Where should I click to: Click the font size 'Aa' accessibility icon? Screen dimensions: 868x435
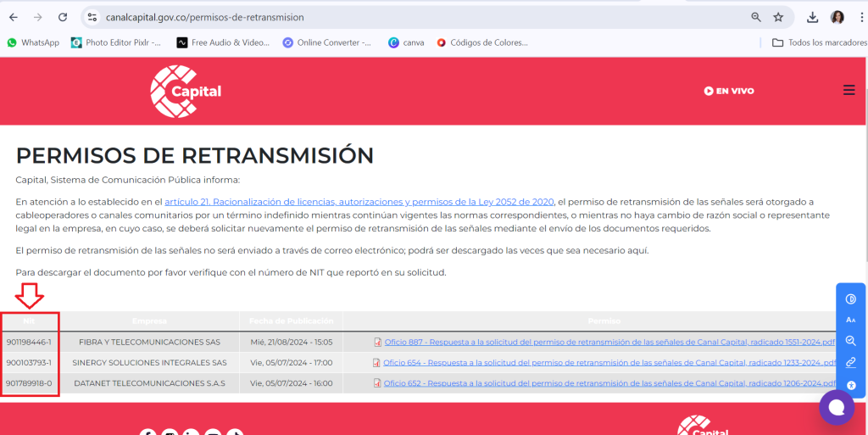click(850, 320)
